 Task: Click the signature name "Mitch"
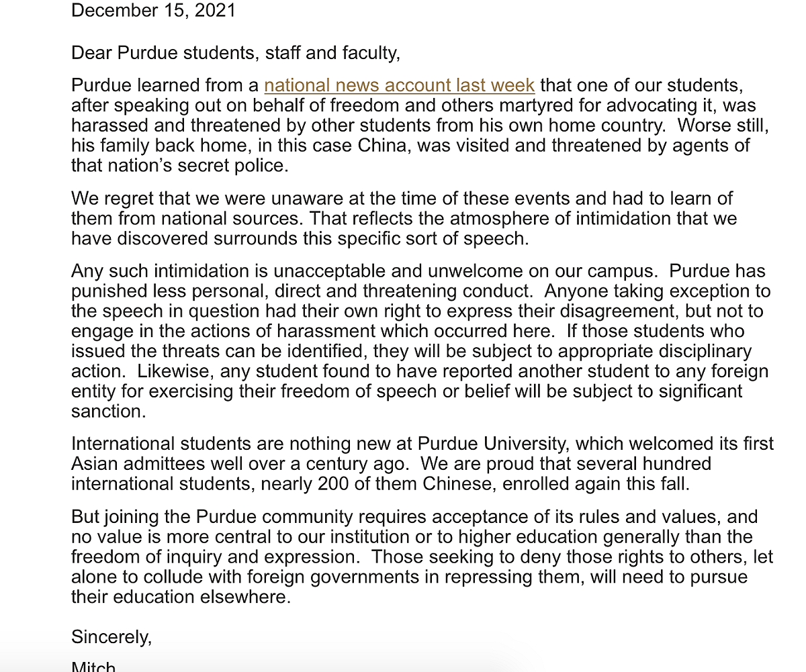click(93, 666)
